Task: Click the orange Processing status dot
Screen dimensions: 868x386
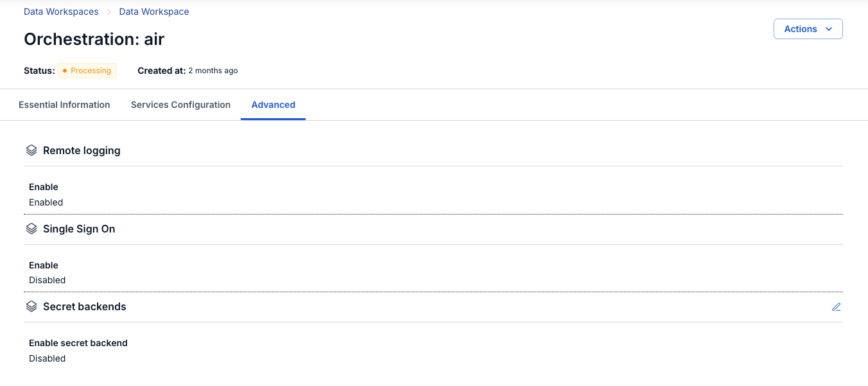Action: (x=65, y=71)
